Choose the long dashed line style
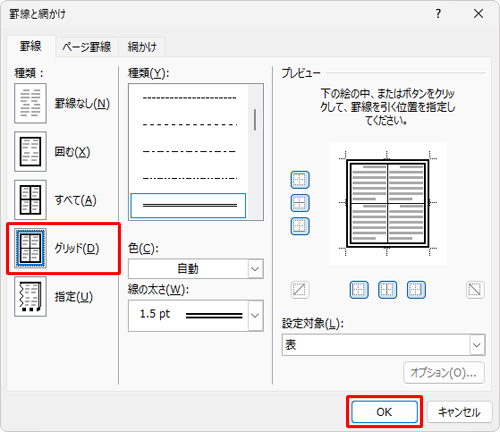Screen dimensions: 500x432 click(189, 151)
